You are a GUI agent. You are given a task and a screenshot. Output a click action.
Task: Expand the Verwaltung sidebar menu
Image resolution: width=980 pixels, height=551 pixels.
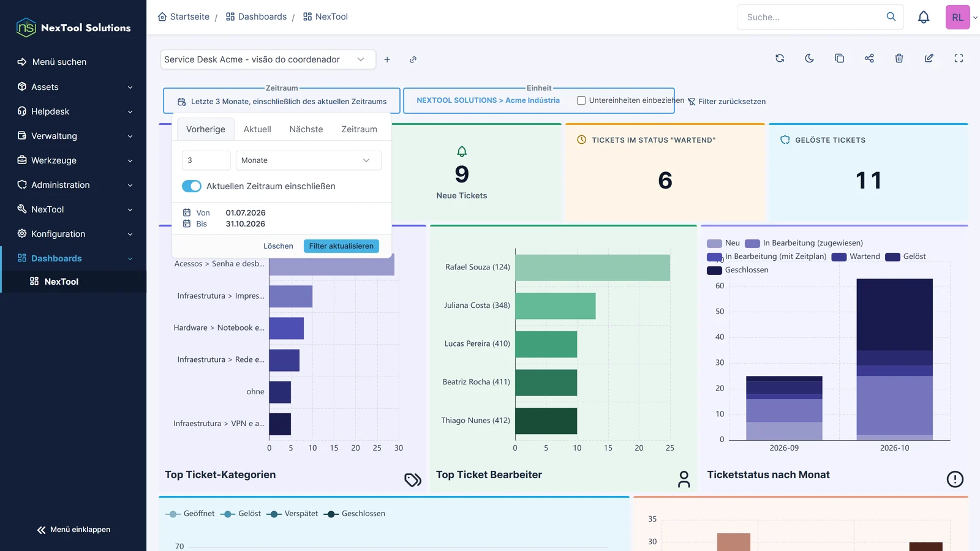73,136
